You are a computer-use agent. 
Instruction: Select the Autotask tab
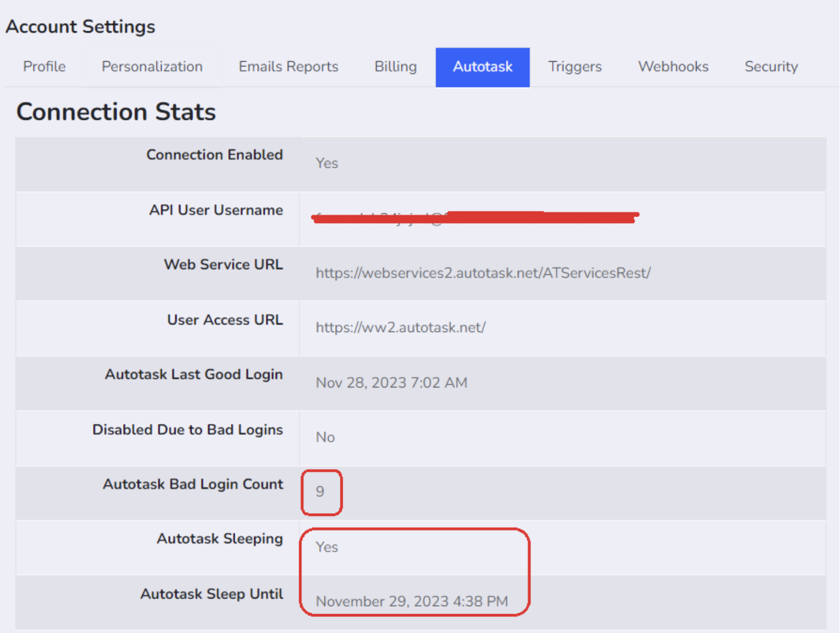pos(482,67)
